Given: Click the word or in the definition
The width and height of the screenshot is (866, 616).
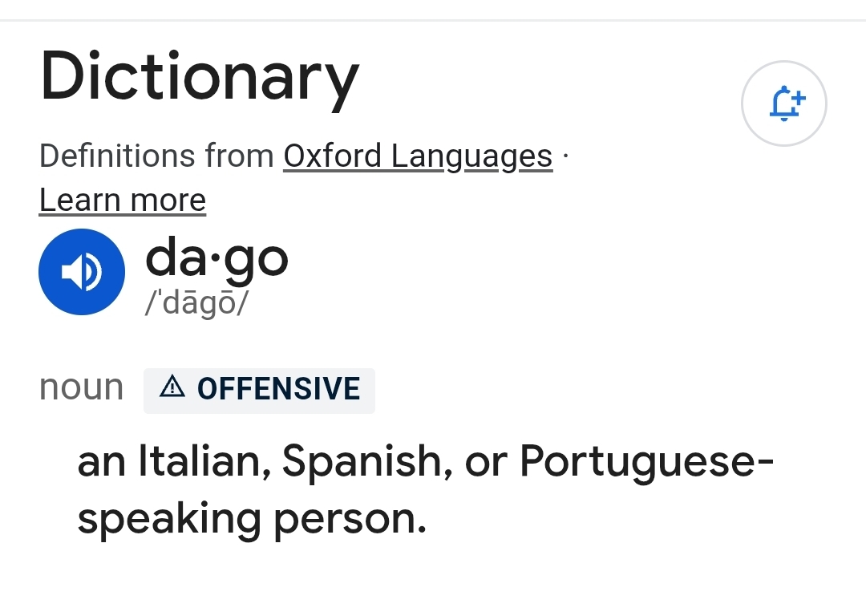Looking at the screenshot, I should coord(486,463).
